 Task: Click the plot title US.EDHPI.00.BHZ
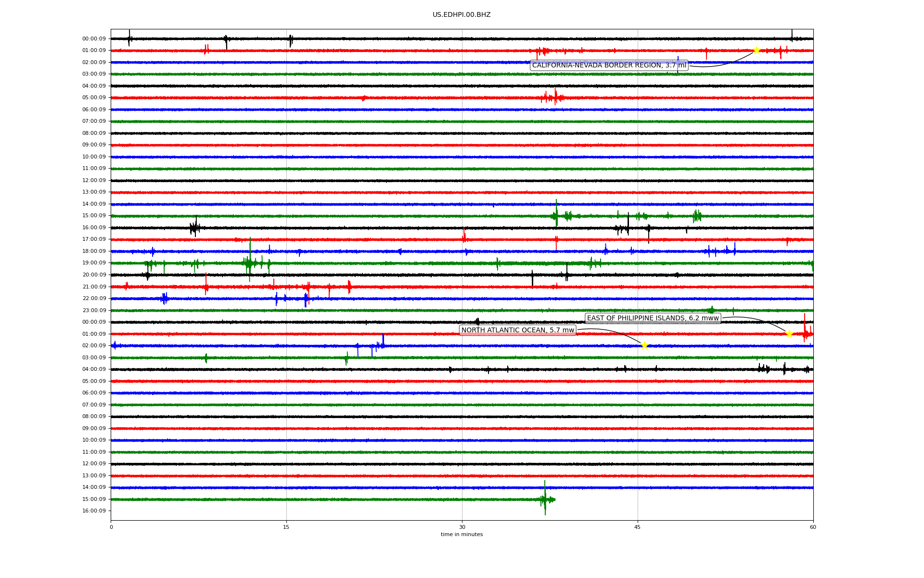462,15
